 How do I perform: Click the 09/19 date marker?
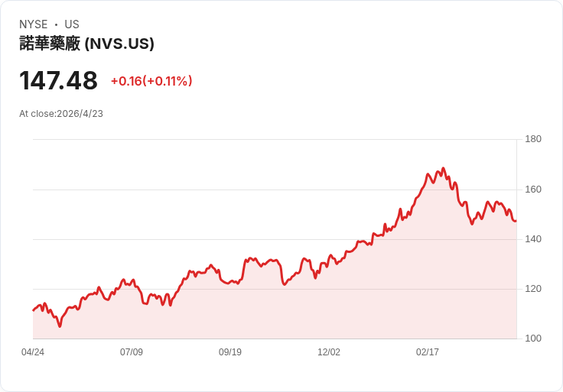coord(230,352)
